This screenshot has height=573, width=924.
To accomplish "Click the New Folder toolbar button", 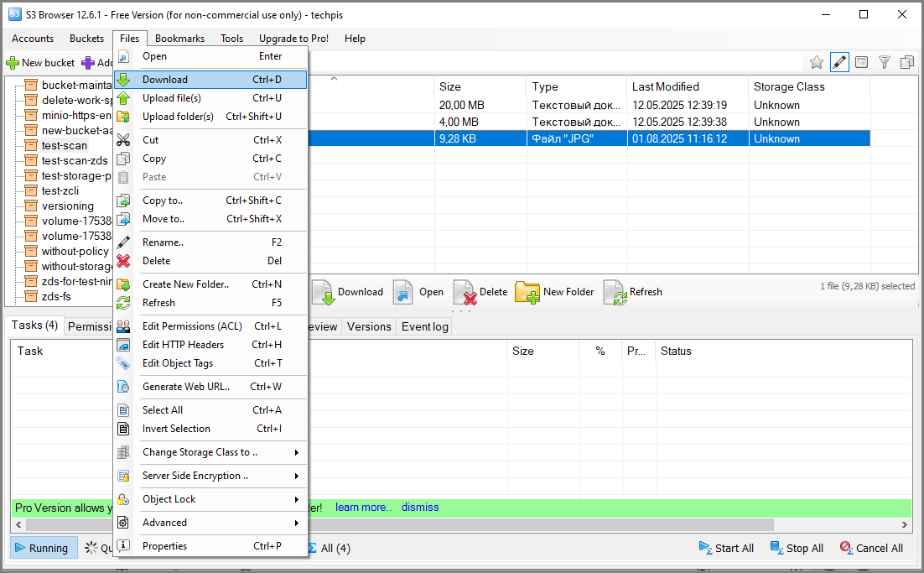I will (x=554, y=292).
